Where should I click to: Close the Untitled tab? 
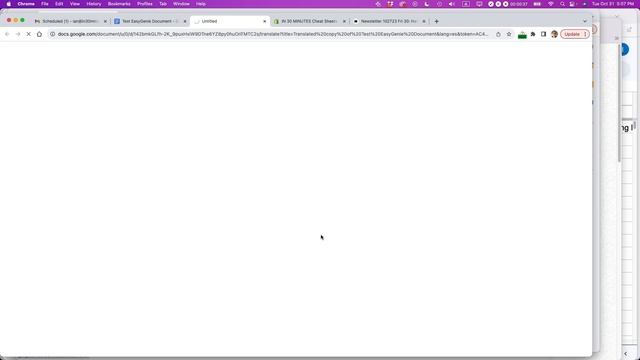click(264, 21)
